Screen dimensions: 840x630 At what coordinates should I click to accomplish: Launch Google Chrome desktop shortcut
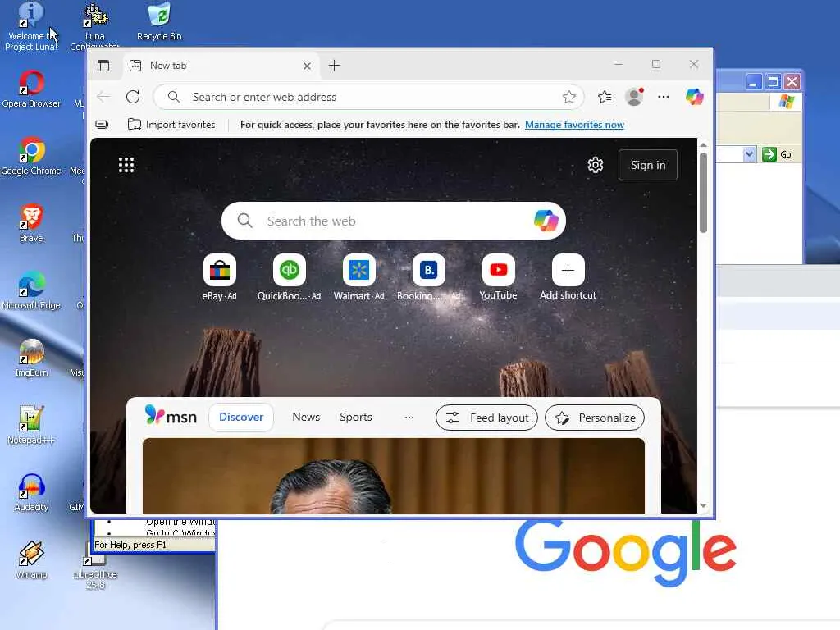point(31,157)
